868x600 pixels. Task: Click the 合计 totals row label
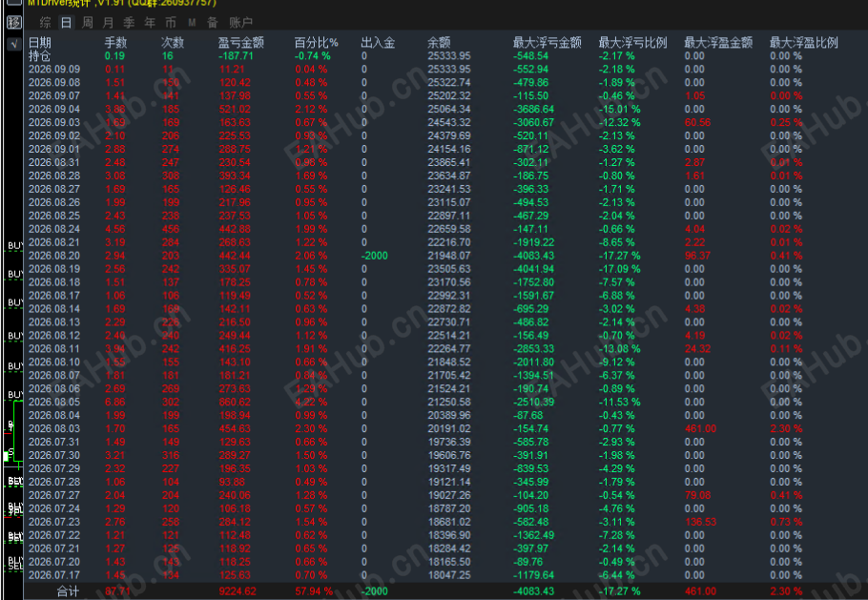68,591
